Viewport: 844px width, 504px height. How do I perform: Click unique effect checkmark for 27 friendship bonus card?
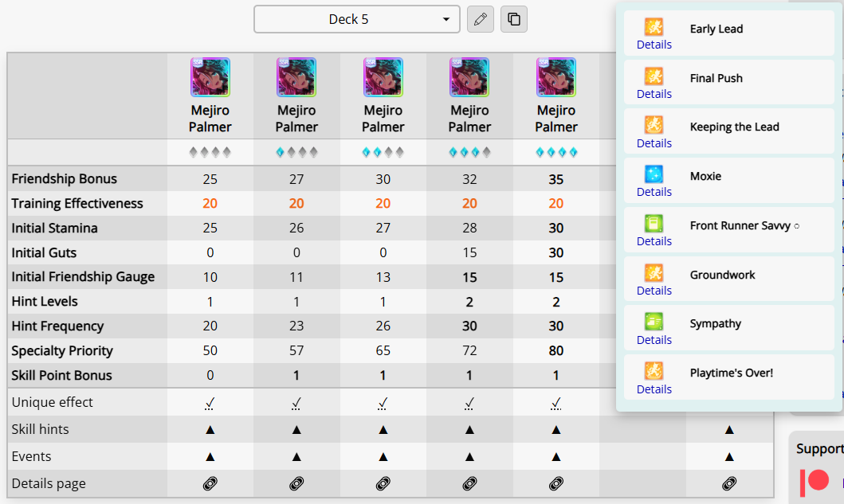pyautogui.click(x=296, y=403)
